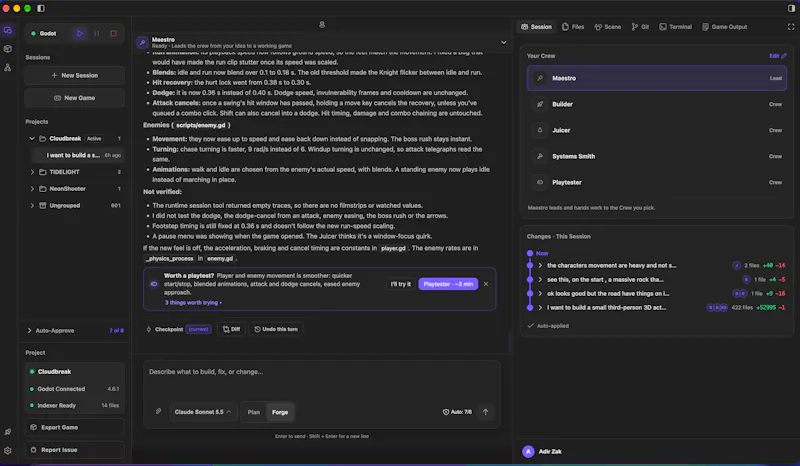Viewport: 800px width, 466px height.
Task: Click the Systems Smith wrench icon
Action: pos(540,156)
